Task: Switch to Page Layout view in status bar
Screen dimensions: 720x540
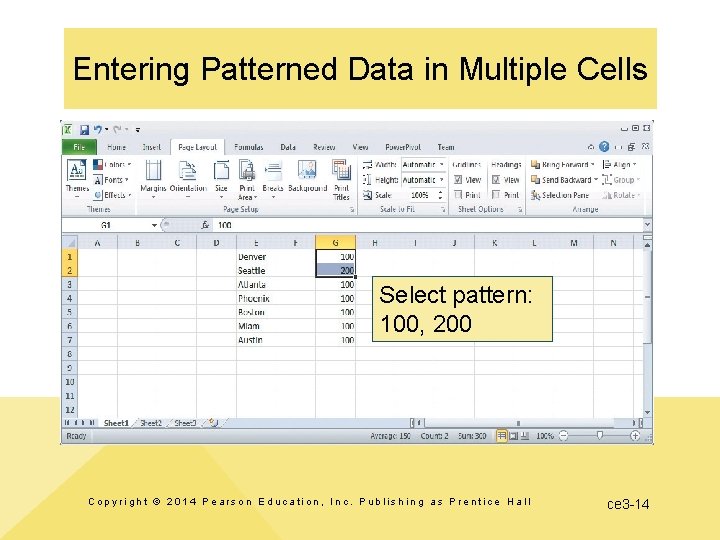Action: click(x=514, y=436)
